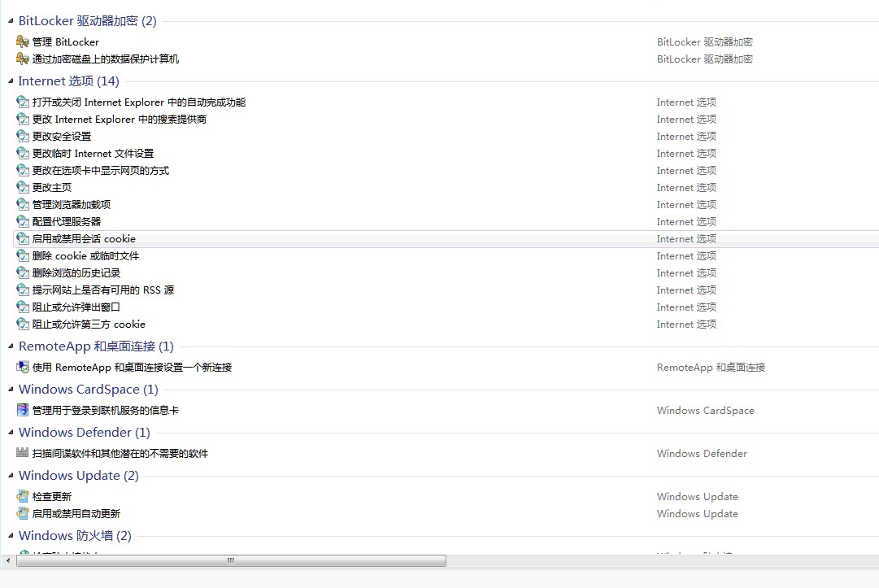Open the 删除浏览的历史记录 link
Image resolution: width=879 pixels, height=588 pixels.
pyautogui.click(x=76, y=273)
